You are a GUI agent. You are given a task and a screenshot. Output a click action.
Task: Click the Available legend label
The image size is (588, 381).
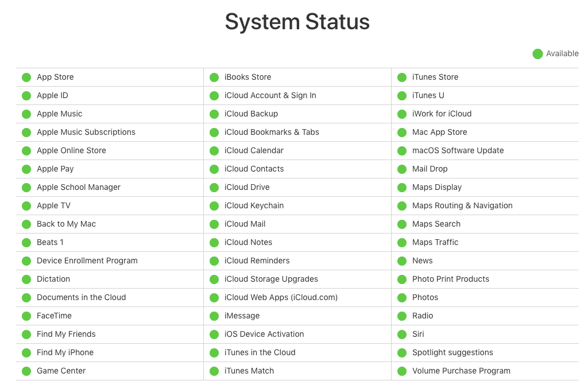coord(562,53)
